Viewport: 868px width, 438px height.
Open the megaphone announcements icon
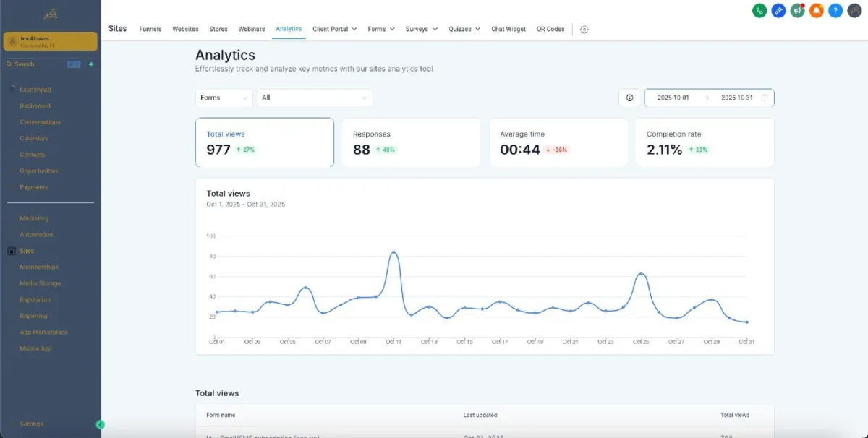[797, 11]
